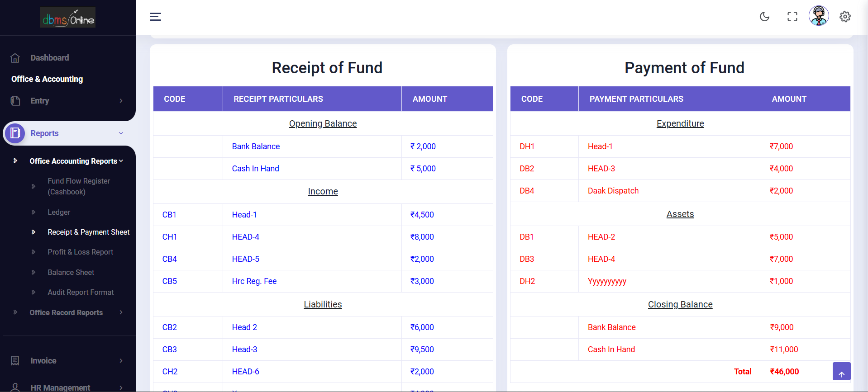868x392 pixels.
Task: Open Fund Flow Register (Cashbook)
Action: tap(79, 186)
